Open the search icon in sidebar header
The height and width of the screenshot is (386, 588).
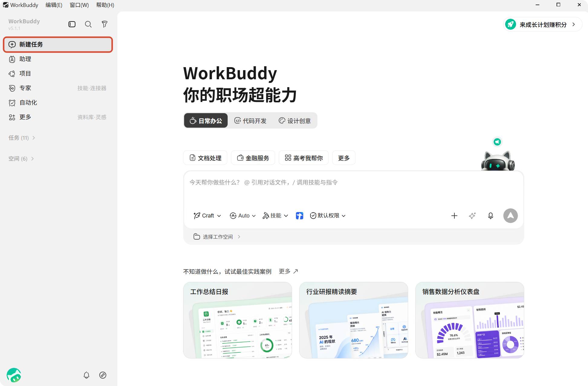pyautogui.click(x=88, y=24)
